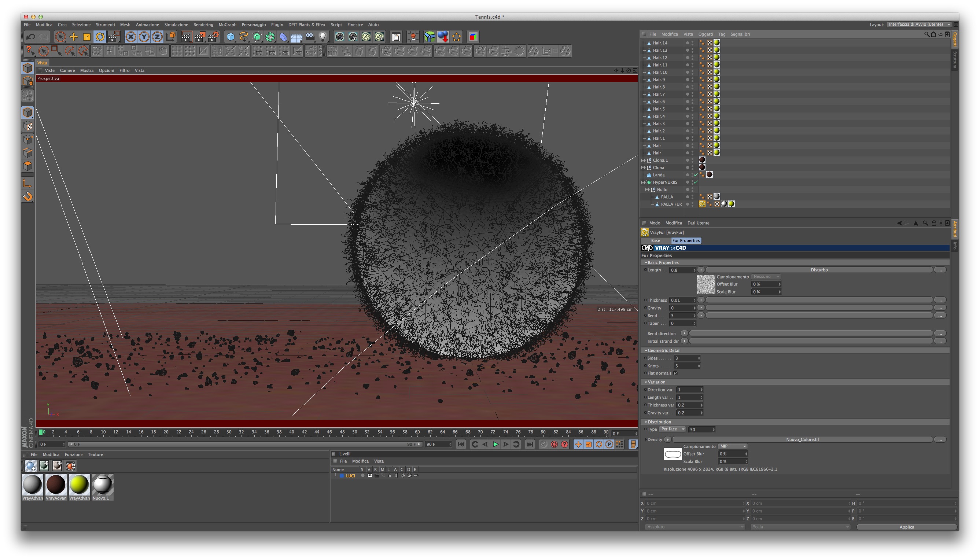Click the Applica button

(906, 527)
